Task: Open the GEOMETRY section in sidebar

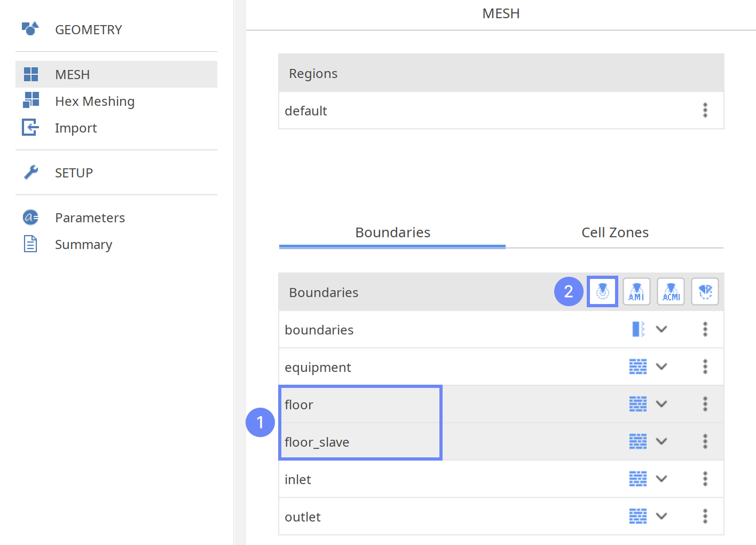Action: click(89, 29)
